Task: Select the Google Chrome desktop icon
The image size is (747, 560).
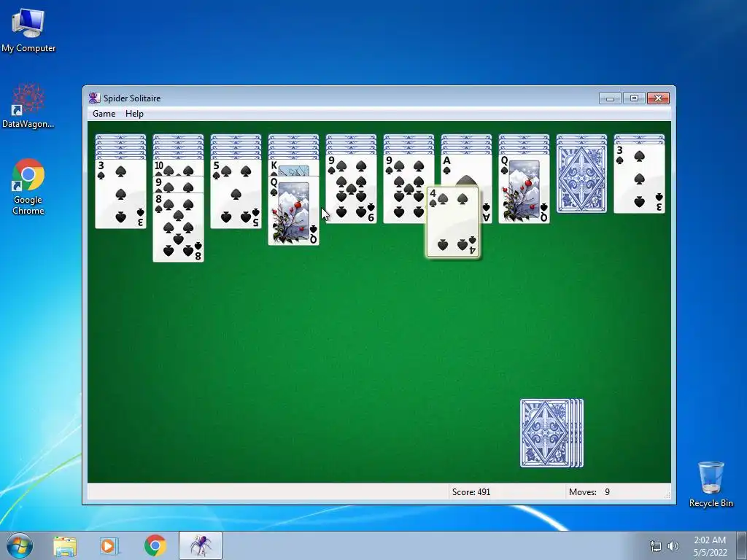Action: pyautogui.click(x=28, y=187)
